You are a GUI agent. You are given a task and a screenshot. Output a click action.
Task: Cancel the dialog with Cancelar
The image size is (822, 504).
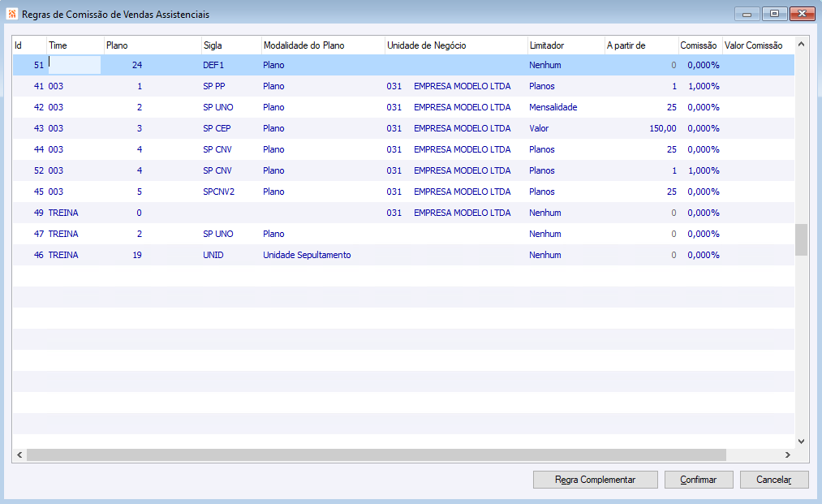(774, 480)
